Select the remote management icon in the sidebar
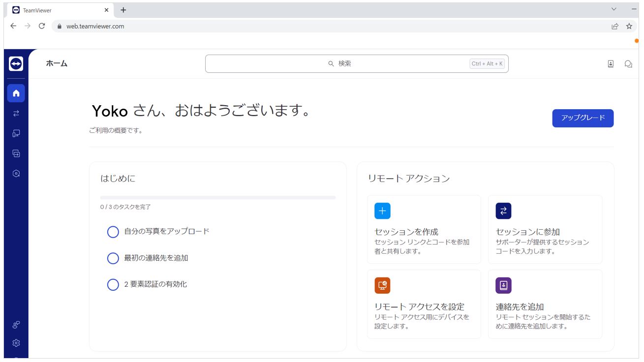Viewport: 644px width, 362px height. click(x=16, y=173)
